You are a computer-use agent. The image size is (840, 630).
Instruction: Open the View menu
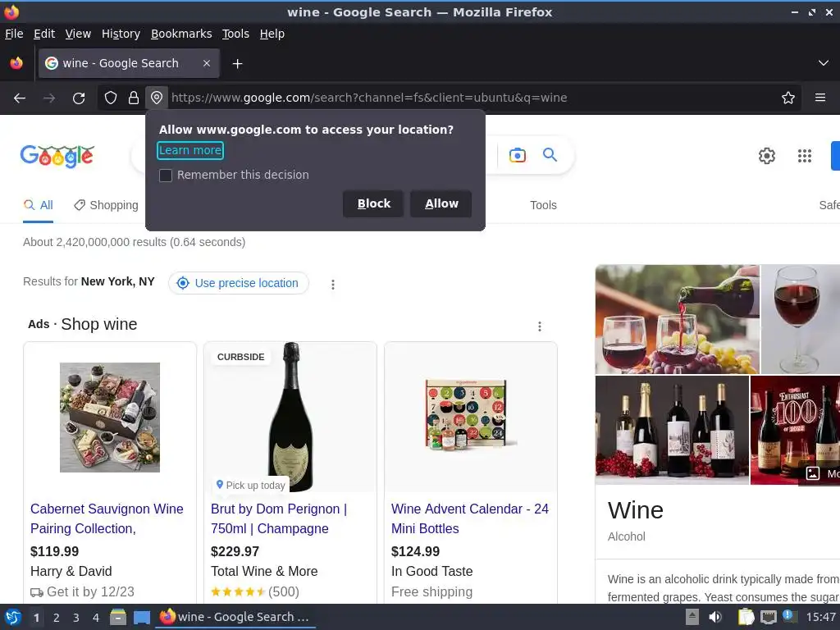point(78,34)
